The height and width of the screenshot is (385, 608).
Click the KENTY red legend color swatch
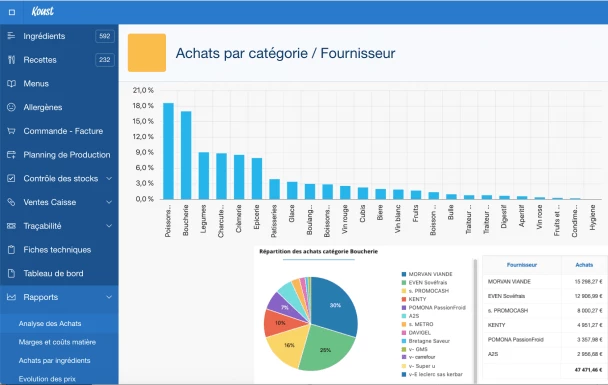coord(404,299)
